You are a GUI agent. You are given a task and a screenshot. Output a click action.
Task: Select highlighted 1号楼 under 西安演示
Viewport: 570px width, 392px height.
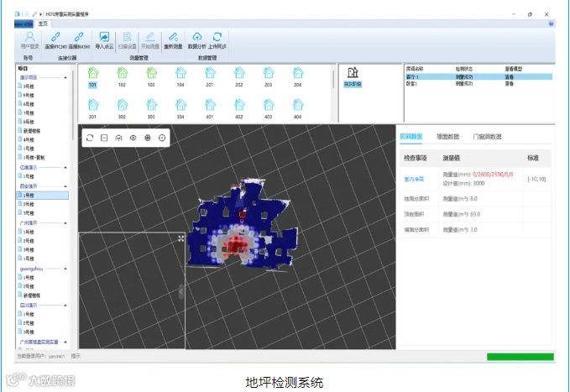(43, 196)
